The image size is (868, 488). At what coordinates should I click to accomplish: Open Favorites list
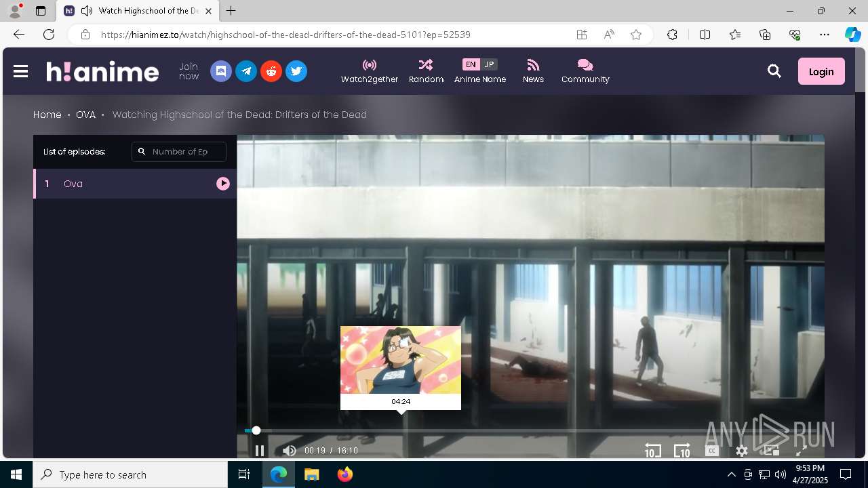click(x=735, y=35)
